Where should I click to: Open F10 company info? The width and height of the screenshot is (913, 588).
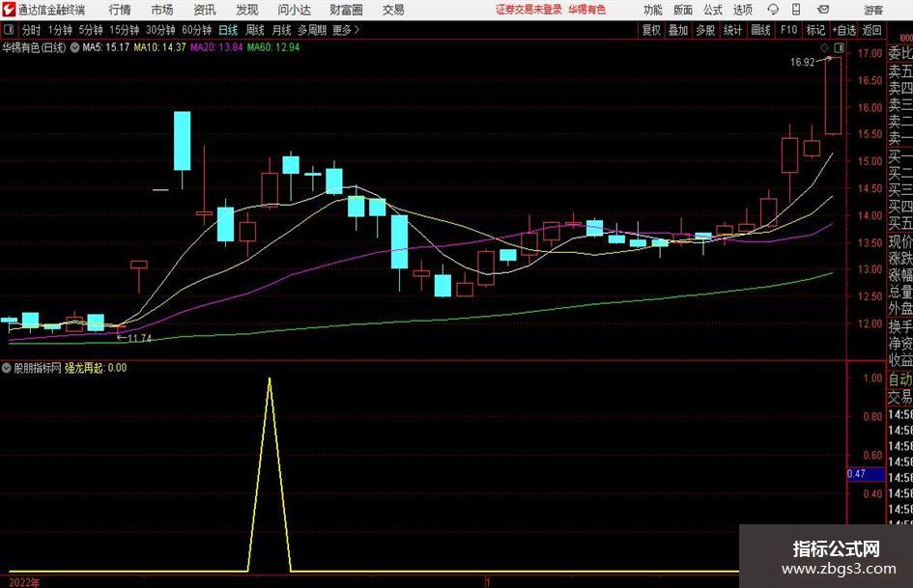[788, 30]
